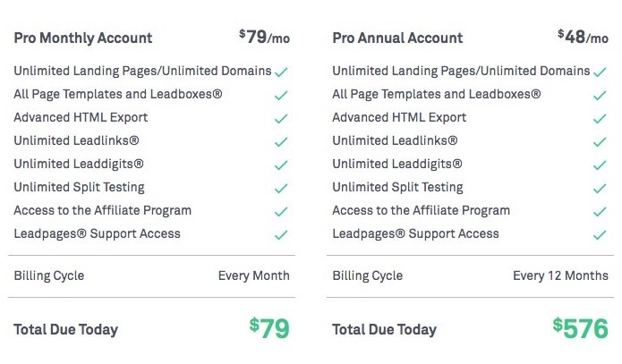Click the Every 12 Months billing text

click(x=560, y=275)
